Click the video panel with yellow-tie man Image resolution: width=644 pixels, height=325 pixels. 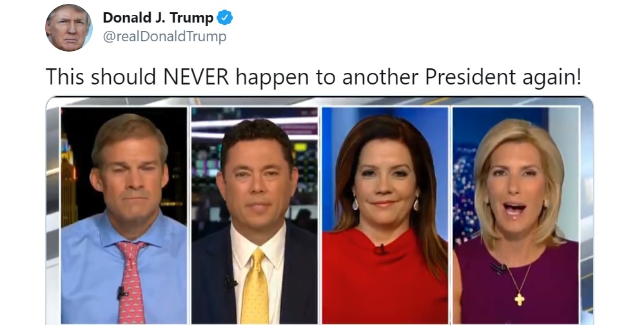255,215
